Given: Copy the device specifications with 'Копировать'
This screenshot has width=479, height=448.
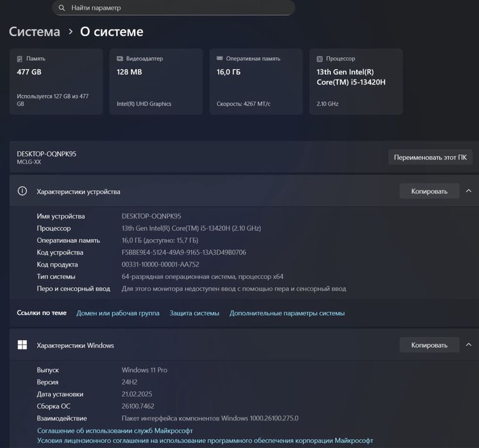Looking at the screenshot, I should point(429,191).
